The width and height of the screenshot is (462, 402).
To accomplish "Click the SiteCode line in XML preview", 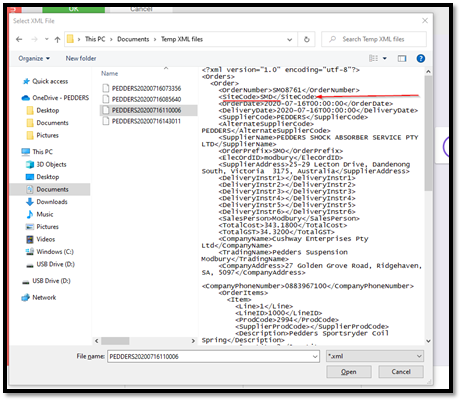I will pos(267,97).
